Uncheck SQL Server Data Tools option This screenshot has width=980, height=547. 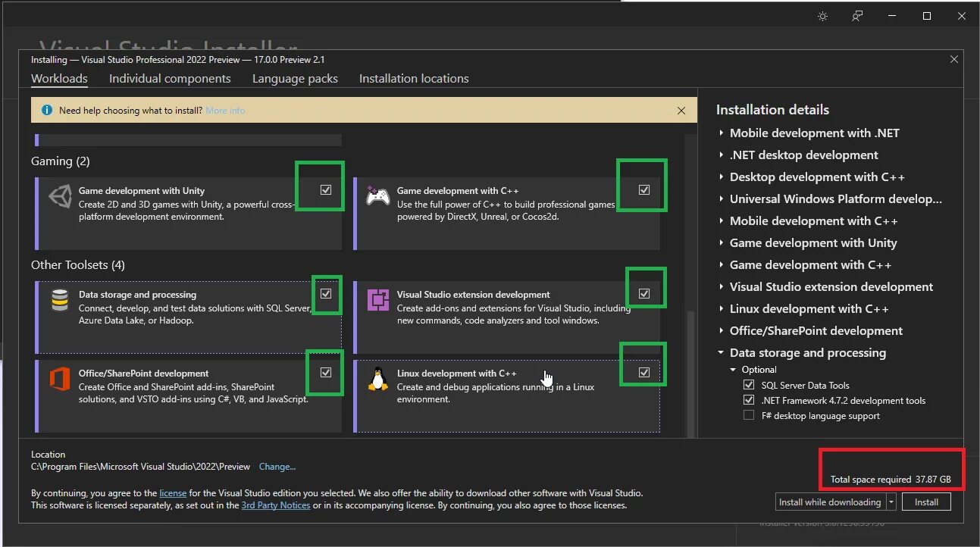749,385
